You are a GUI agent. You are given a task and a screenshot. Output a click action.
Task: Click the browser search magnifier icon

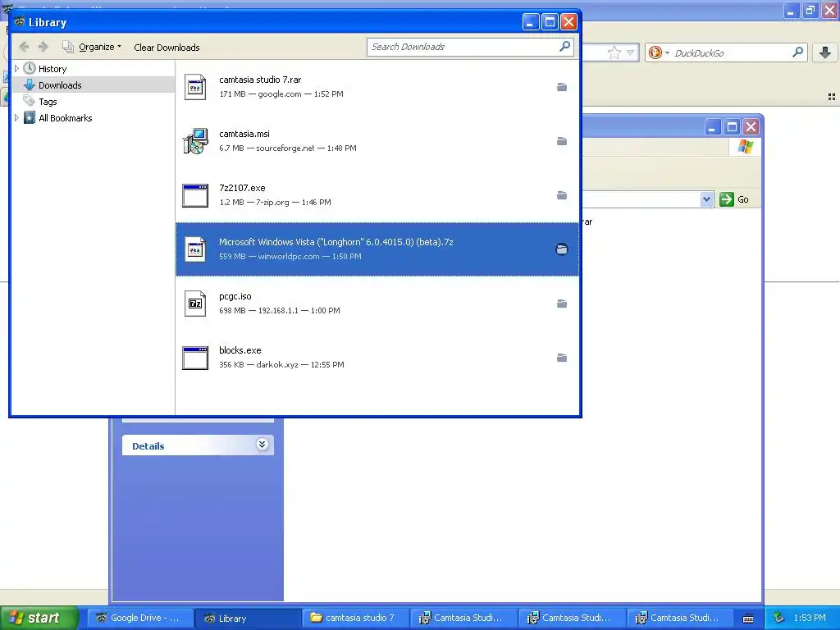point(797,52)
